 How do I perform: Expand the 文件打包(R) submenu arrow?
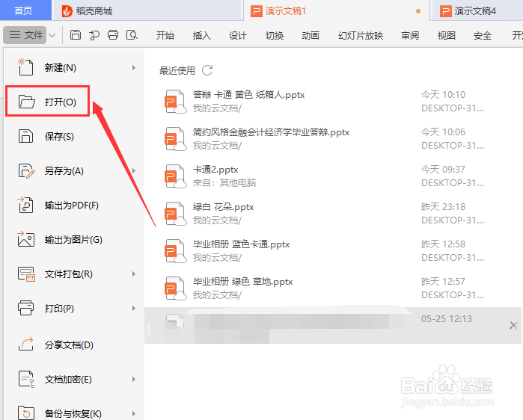(134, 274)
